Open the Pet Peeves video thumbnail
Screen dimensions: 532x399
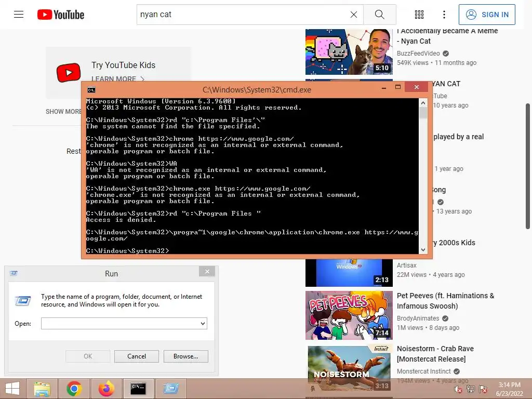349,315
